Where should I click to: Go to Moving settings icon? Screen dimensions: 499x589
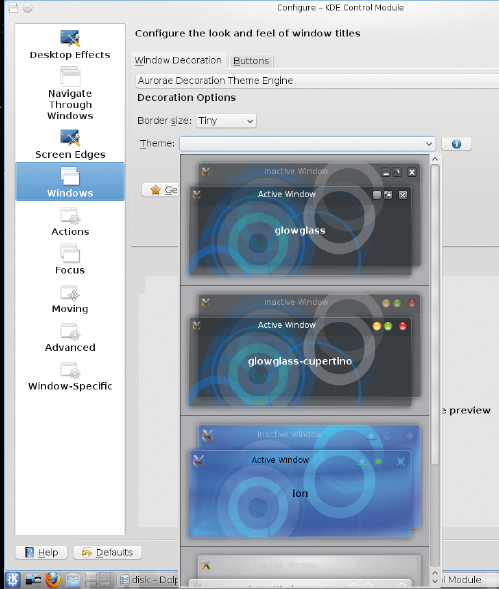coord(70,293)
